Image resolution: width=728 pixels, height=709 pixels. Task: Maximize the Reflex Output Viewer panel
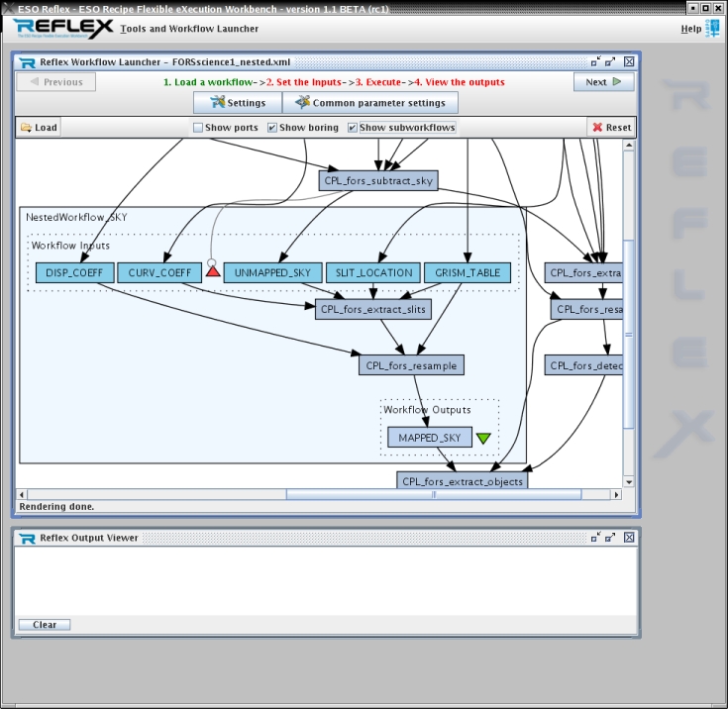pos(611,537)
